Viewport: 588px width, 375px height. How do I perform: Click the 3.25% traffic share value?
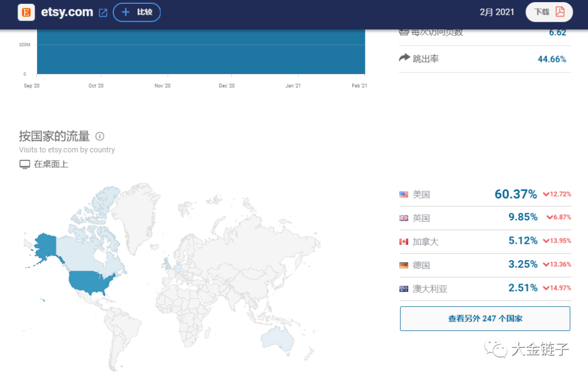[x=523, y=264]
